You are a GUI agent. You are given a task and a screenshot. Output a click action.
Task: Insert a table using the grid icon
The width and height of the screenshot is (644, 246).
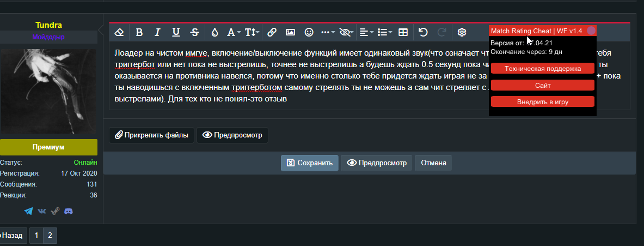tap(403, 32)
